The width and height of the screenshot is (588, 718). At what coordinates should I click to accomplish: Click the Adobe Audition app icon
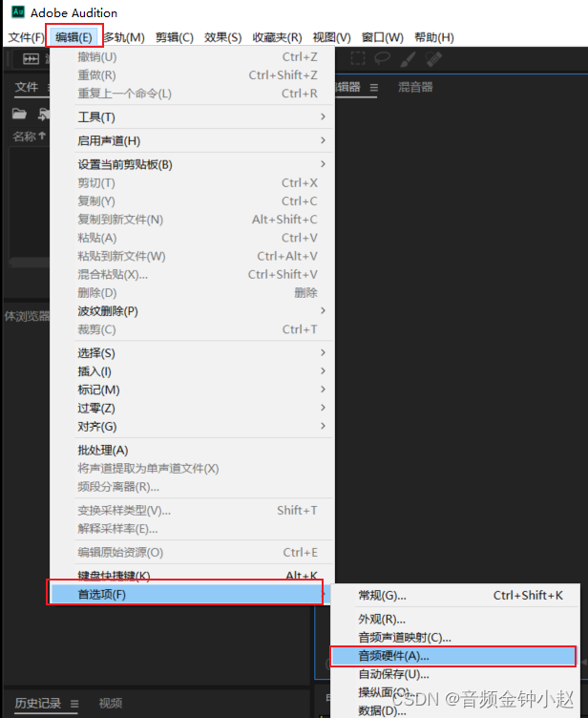[18, 11]
